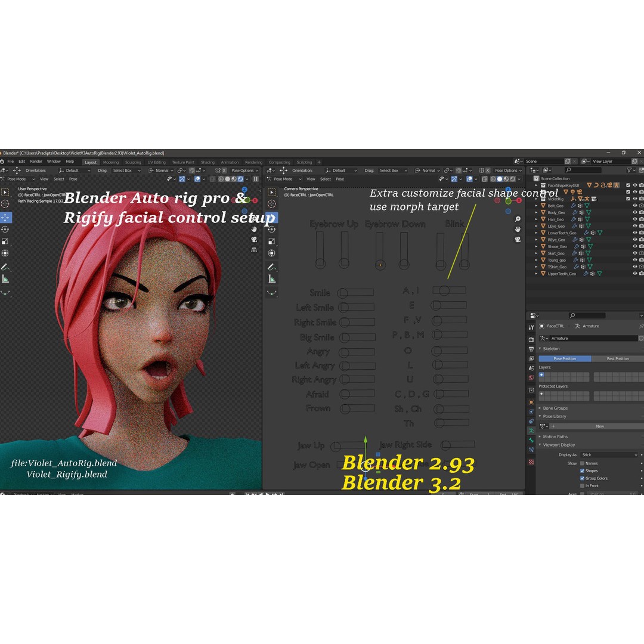
Task: Select the Cursor tool in left viewport
Action: tap(5, 204)
